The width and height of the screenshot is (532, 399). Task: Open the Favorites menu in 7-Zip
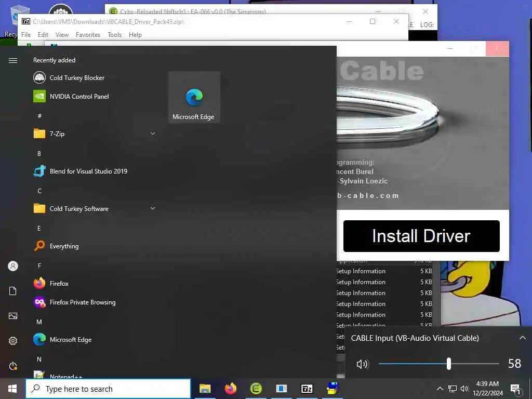tap(88, 35)
